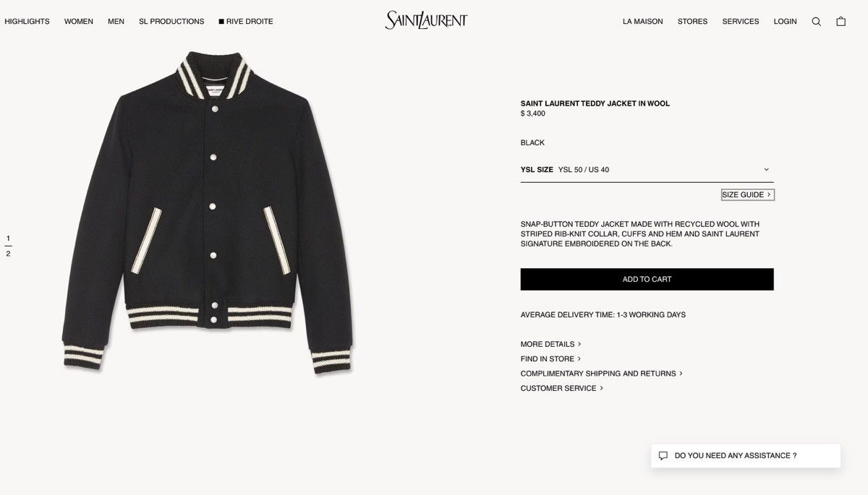
Task: Open the shopping bag icon
Action: tap(841, 22)
